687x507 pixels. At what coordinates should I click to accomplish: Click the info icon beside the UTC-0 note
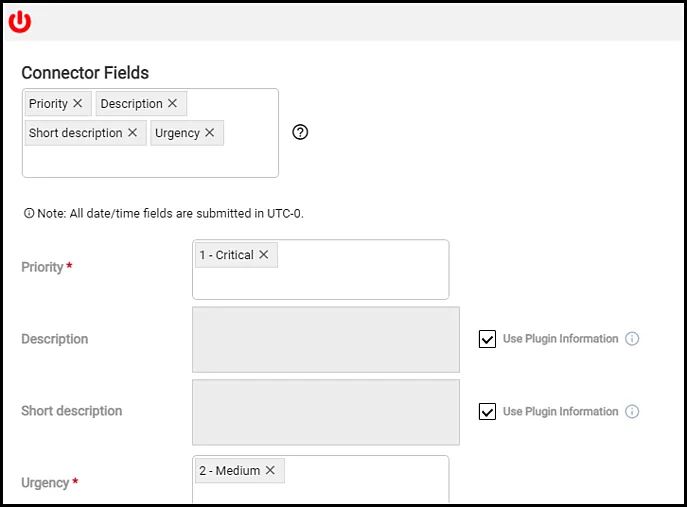29,213
